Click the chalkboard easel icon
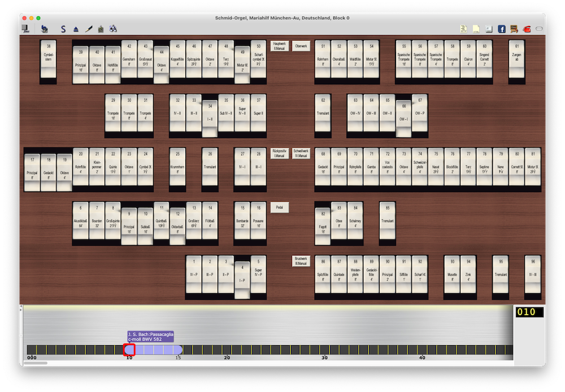 coord(514,29)
